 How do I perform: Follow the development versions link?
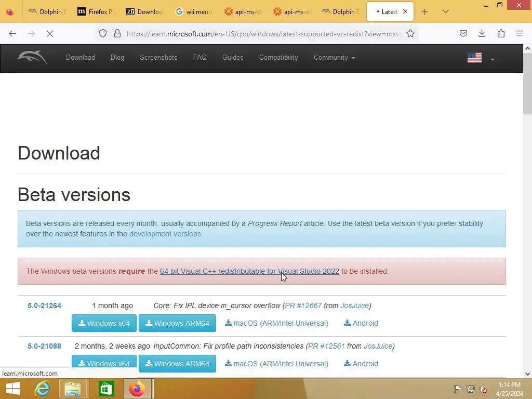165,234
